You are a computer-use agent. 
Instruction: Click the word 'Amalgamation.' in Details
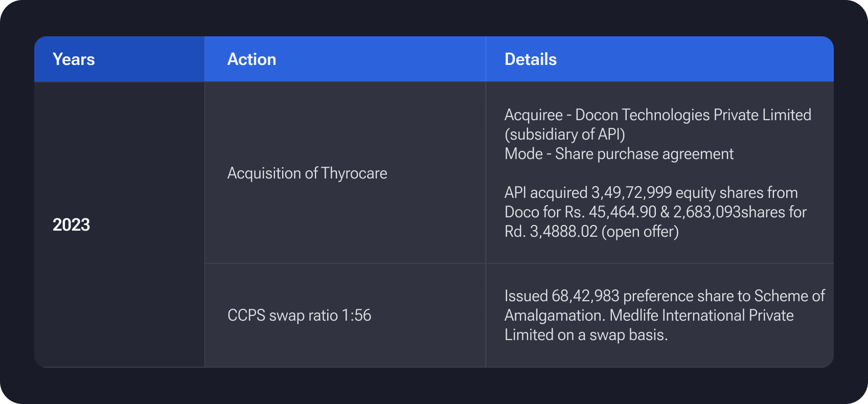(x=555, y=315)
